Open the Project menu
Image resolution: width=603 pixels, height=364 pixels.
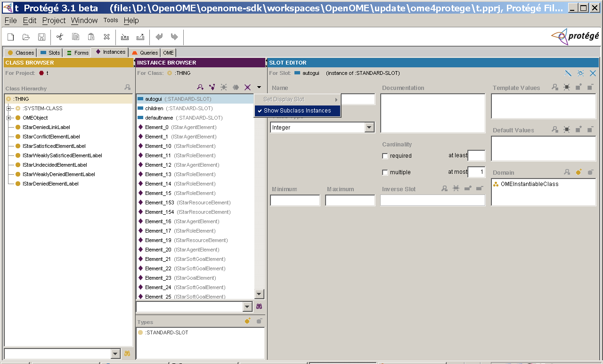[54, 20]
